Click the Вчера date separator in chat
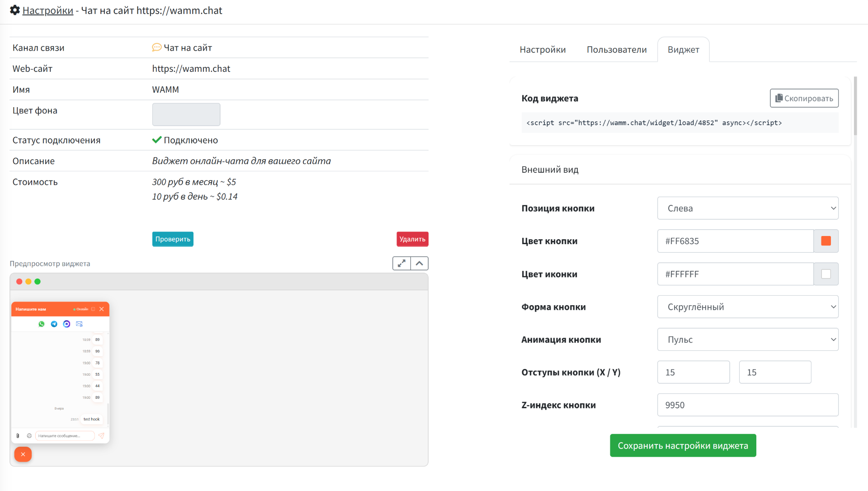The width and height of the screenshot is (868, 491). (x=59, y=408)
